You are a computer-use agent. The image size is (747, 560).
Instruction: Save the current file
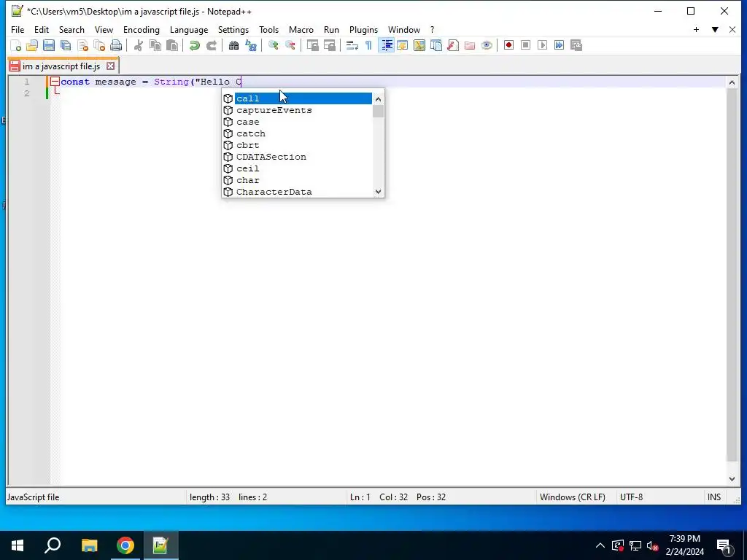click(49, 45)
